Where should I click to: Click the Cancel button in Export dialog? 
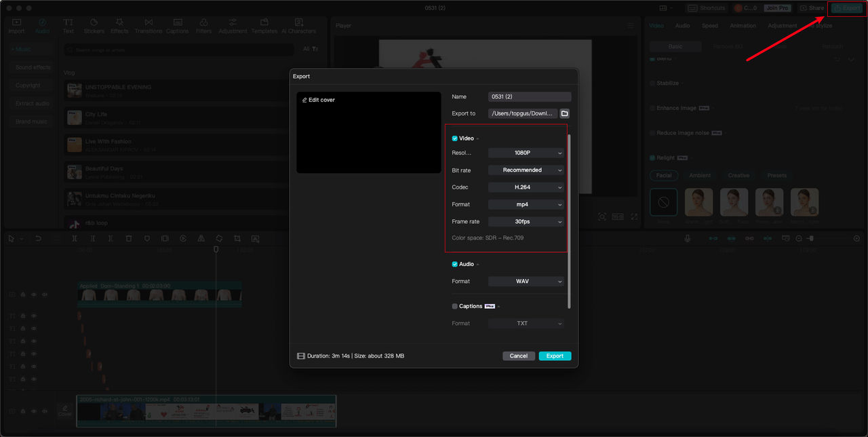coord(519,356)
